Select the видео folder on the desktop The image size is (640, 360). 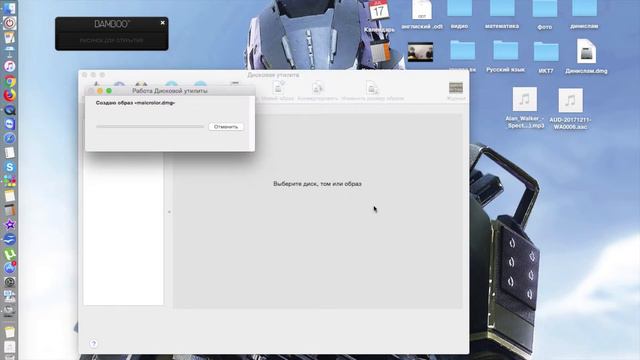click(x=459, y=15)
